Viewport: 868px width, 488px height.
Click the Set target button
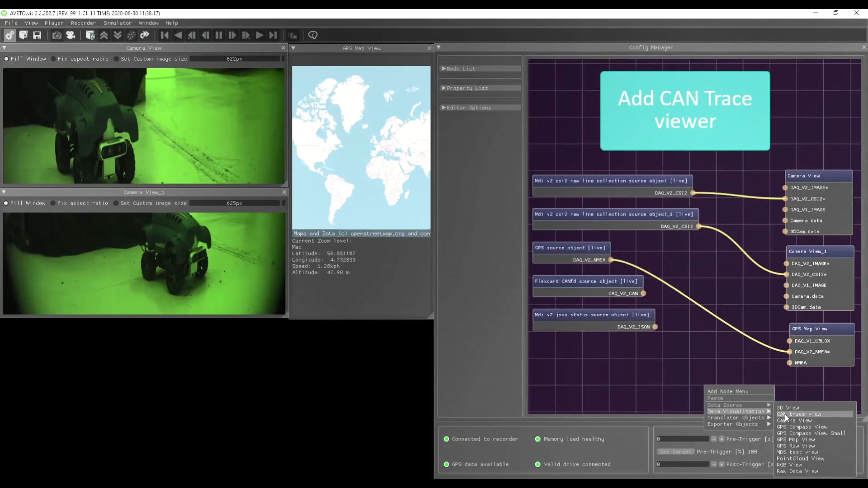[x=675, y=452]
